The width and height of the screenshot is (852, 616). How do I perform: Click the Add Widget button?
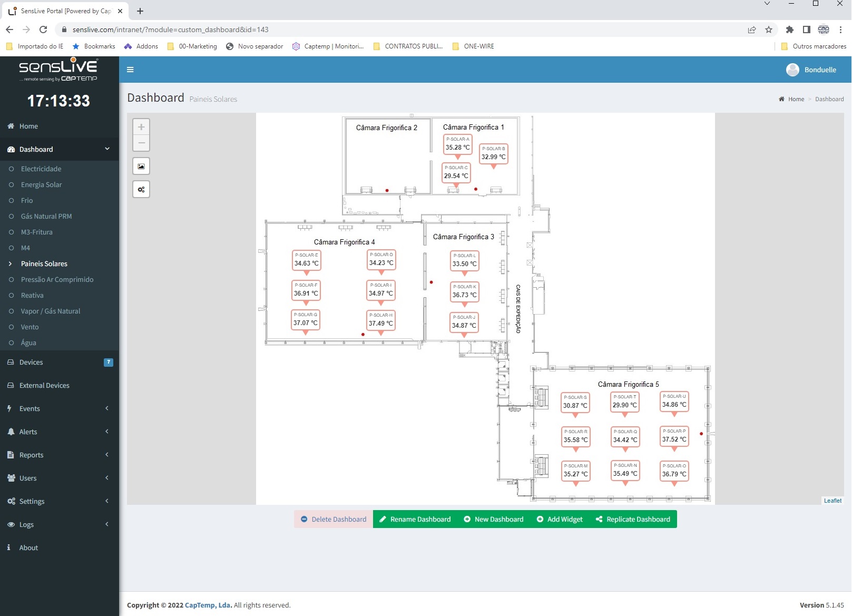click(x=560, y=519)
